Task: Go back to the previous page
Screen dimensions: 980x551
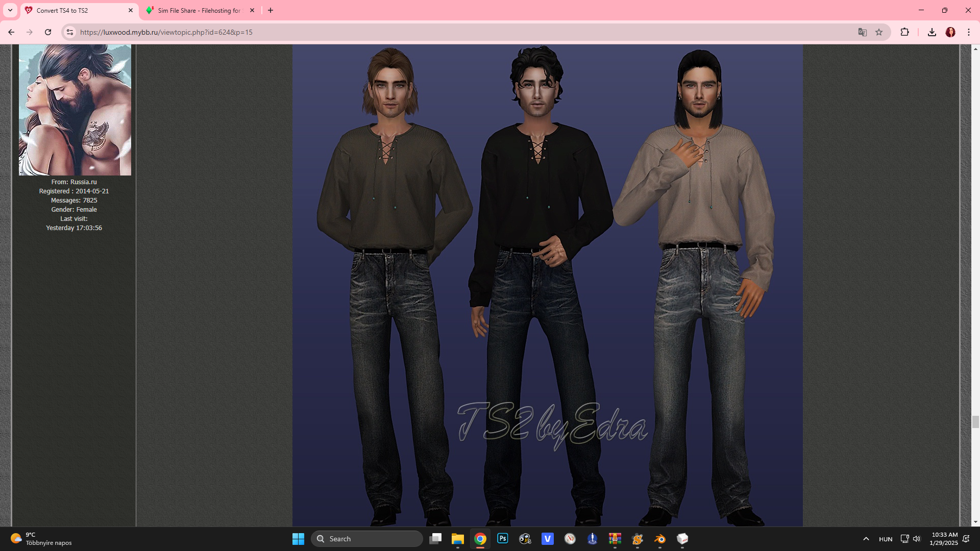Action: click(x=11, y=32)
